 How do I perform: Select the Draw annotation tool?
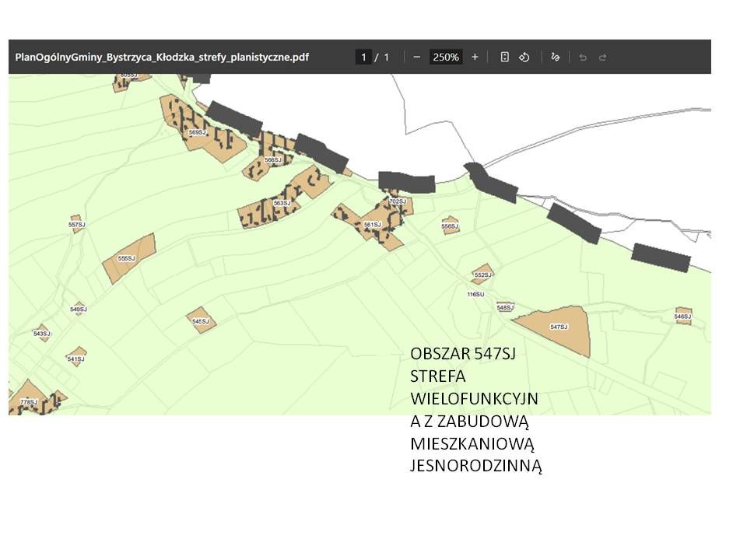click(x=556, y=57)
